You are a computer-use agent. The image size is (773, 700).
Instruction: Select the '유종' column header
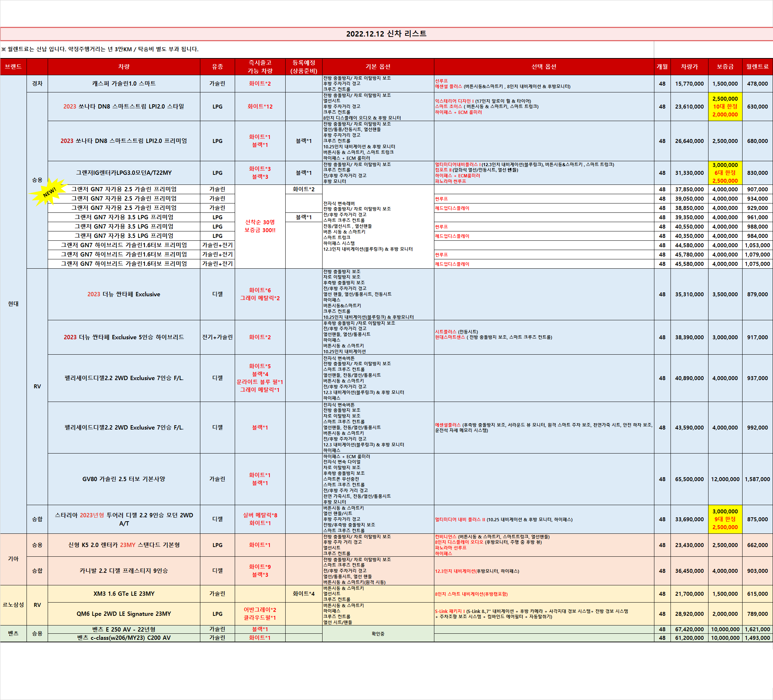coord(218,67)
